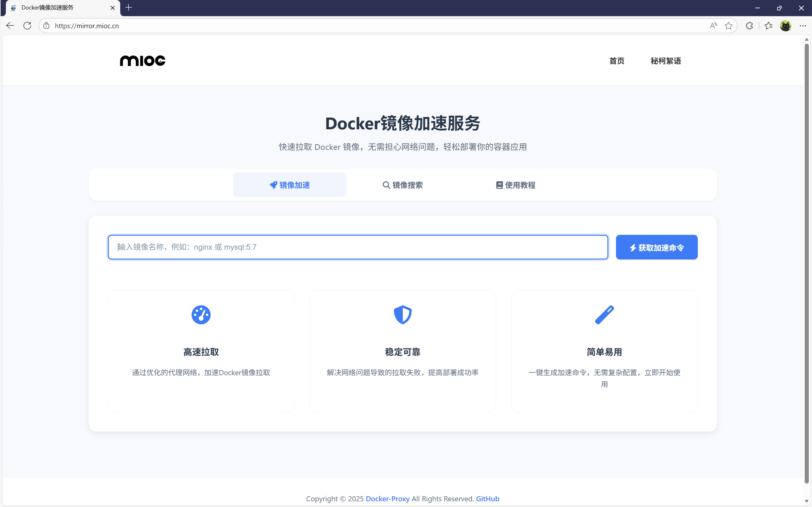The width and height of the screenshot is (812, 507).
Task: Click the mioc logo
Action: coord(143,61)
